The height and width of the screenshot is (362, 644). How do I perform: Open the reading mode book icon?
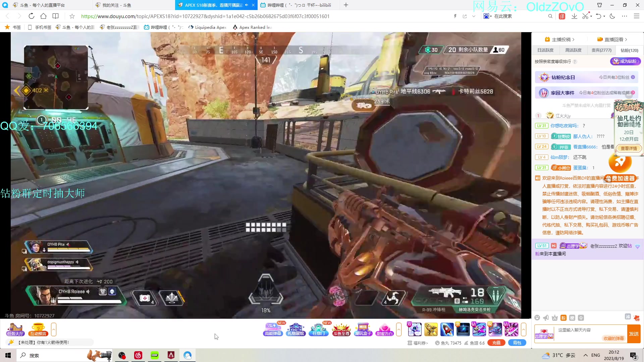point(56,16)
